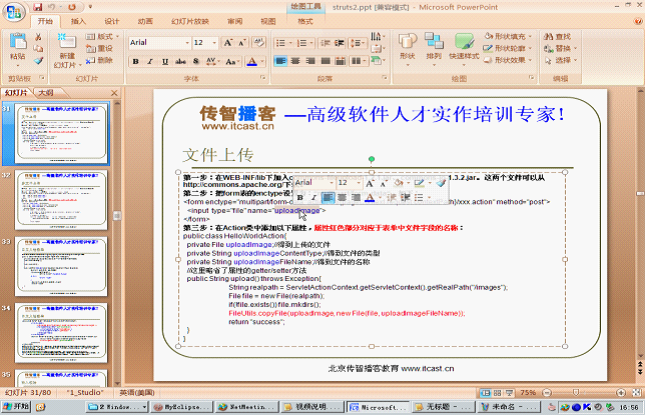Screen dimensions: 645x415
Task: Toggle align text left in ribbon
Action: tap(281, 61)
